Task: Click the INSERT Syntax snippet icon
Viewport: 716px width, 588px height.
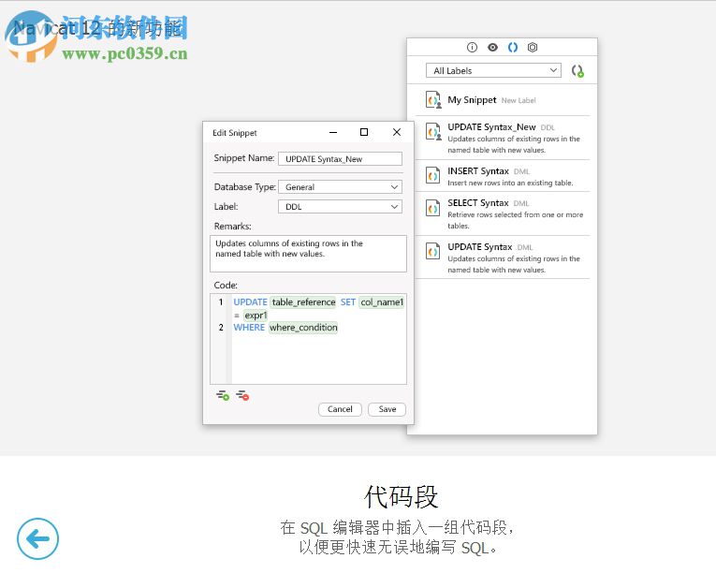Action: [x=433, y=175]
